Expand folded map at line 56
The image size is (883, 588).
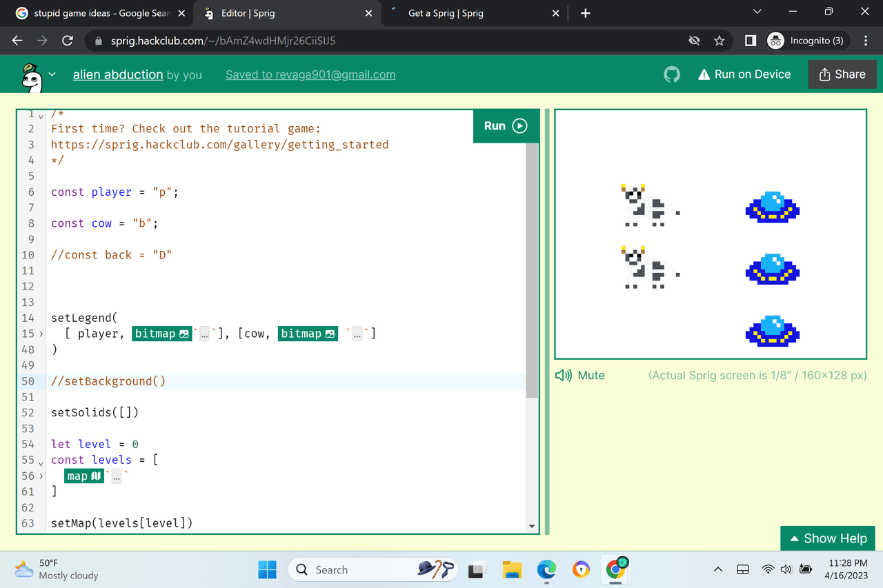click(x=41, y=476)
